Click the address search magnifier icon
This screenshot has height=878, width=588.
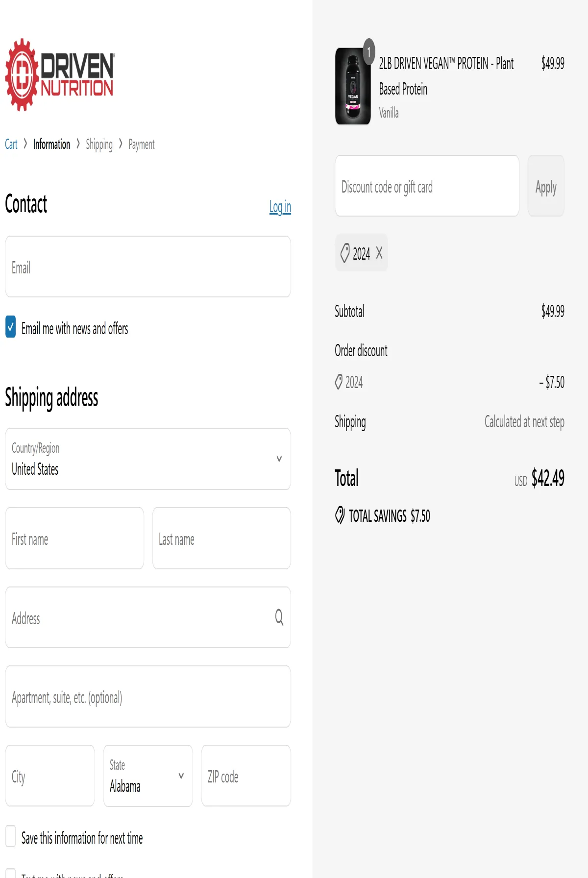coord(279,617)
